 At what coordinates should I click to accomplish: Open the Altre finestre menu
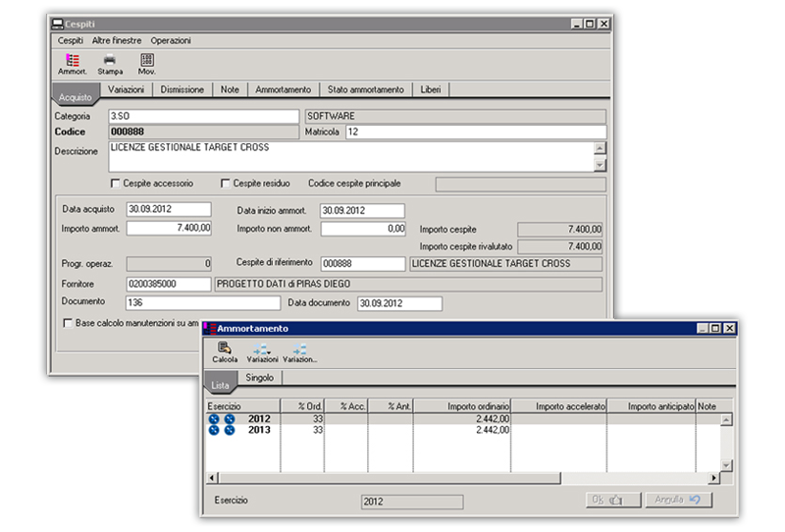[x=117, y=40]
